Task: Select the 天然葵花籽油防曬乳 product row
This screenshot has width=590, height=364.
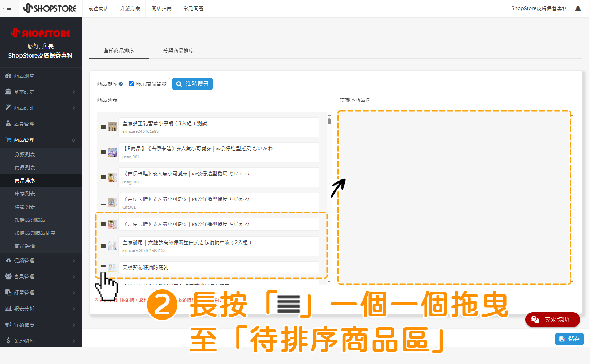Action: (219, 268)
